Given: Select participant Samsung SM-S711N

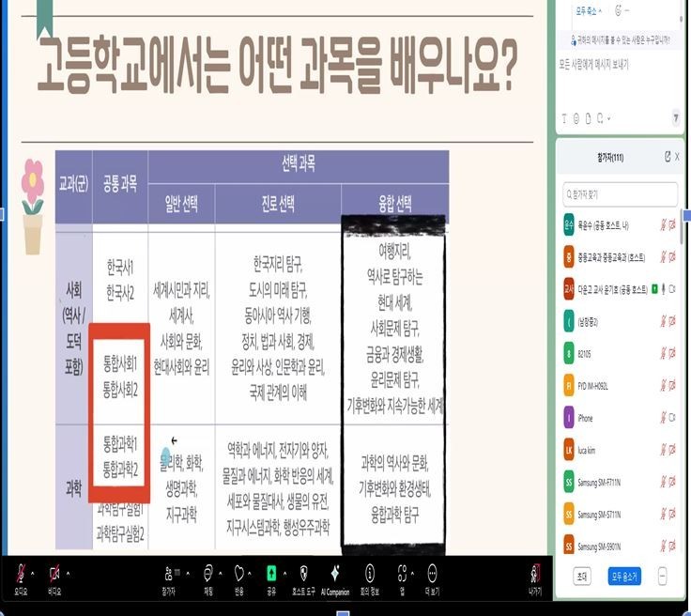Looking at the screenshot, I should tap(620, 515).
